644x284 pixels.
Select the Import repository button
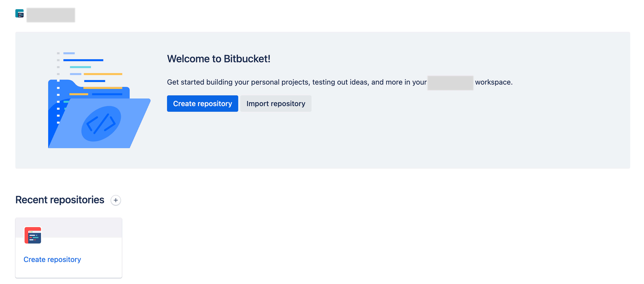(x=276, y=103)
